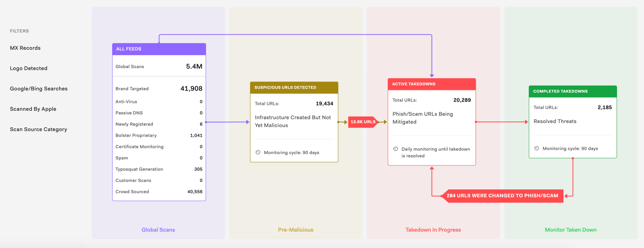
Task: Select the Monitor Taken Down label
Action: [571, 230]
